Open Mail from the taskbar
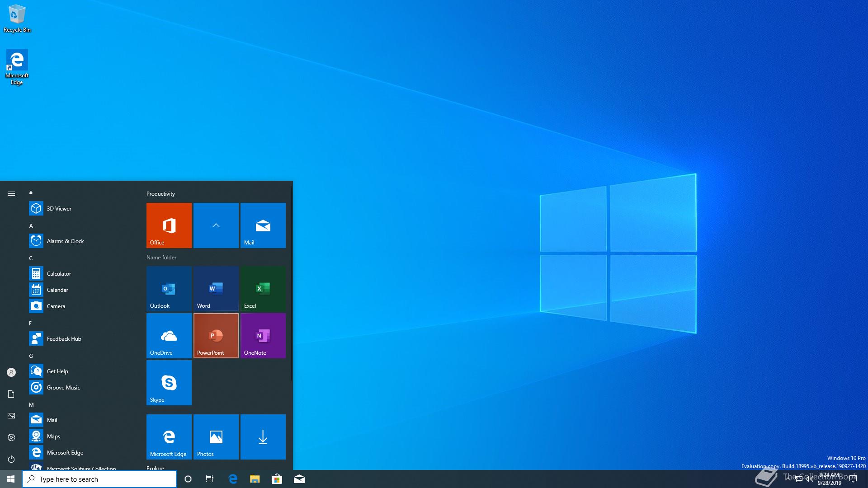Image resolution: width=868 pixels, height=488 pixels. (299, 479)
